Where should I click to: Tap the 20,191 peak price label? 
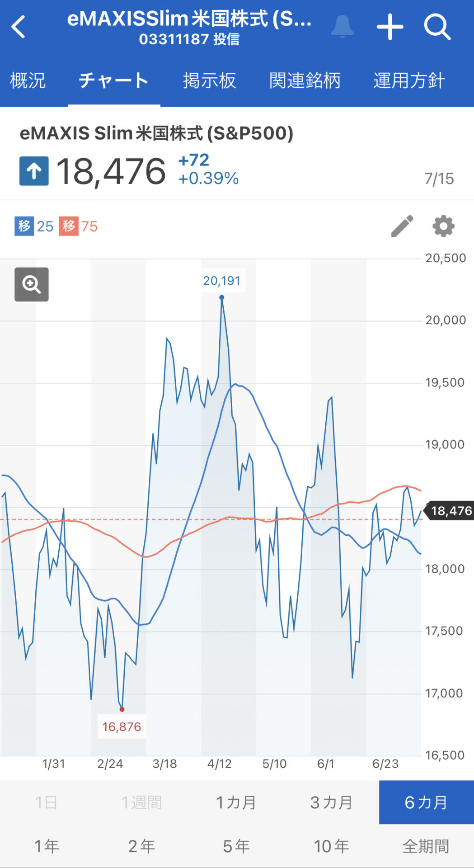pyautogui.click(x=222, y=281)
